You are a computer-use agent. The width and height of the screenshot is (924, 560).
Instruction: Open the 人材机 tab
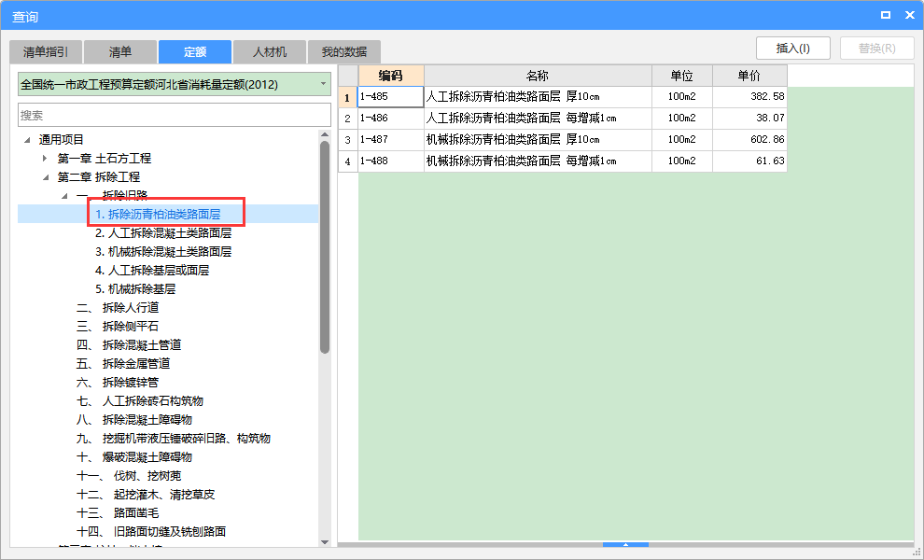(270, 52)
